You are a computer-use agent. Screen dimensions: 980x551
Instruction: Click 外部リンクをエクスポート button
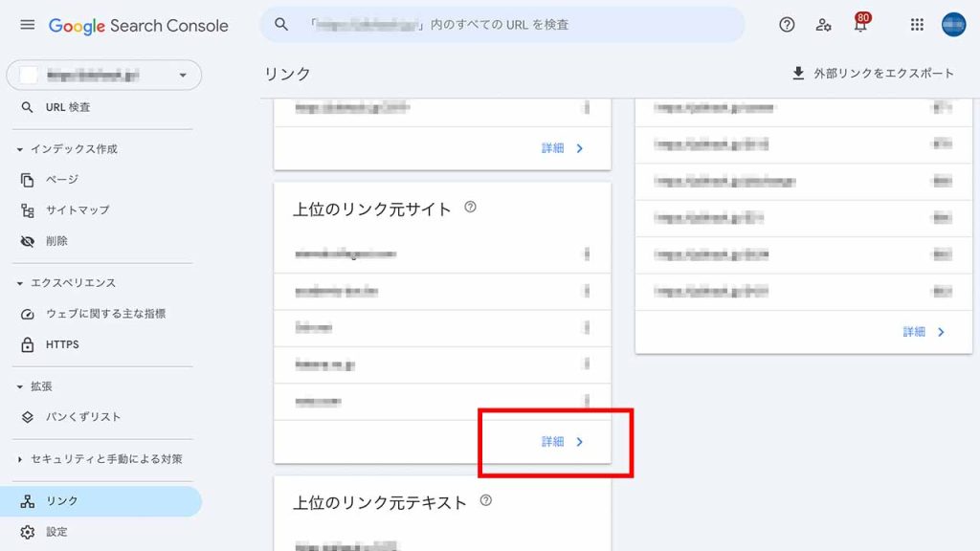[x=873, y=74]
